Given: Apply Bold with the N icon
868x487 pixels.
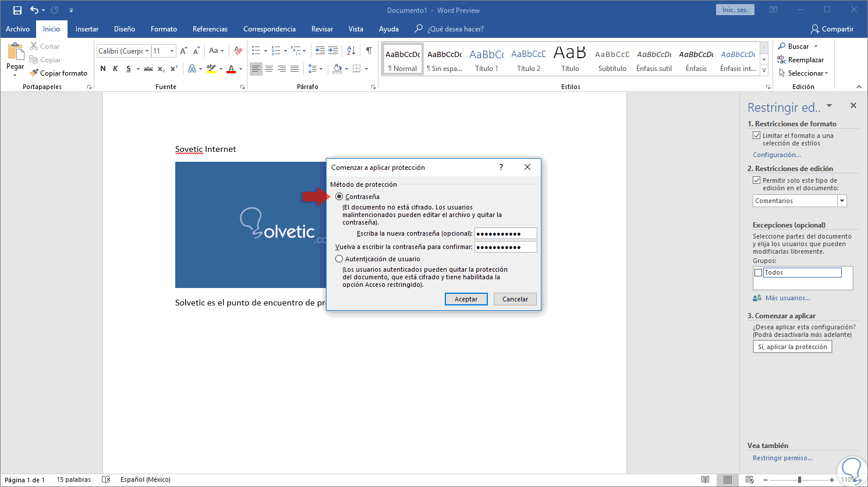Looking at the screenshot, I should [103, 69].
